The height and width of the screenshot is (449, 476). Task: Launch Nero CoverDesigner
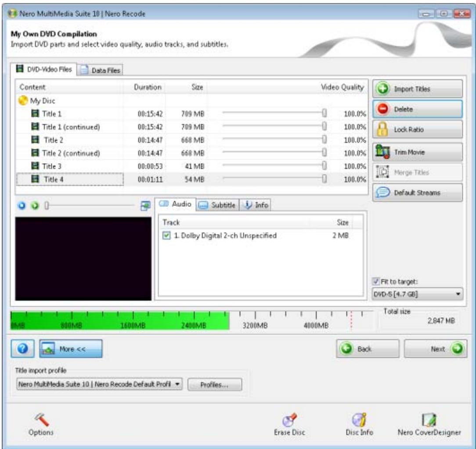[x=429, y=424]
